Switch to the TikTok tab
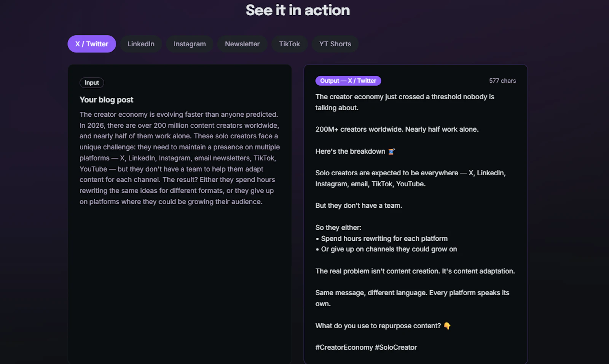The image size is (609, 364). coord(289,44)
